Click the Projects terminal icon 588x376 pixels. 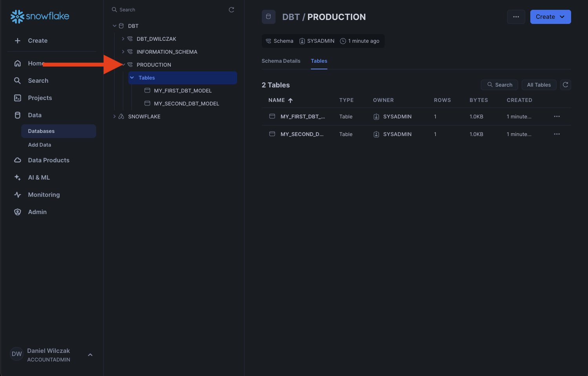tap(17, 98)
